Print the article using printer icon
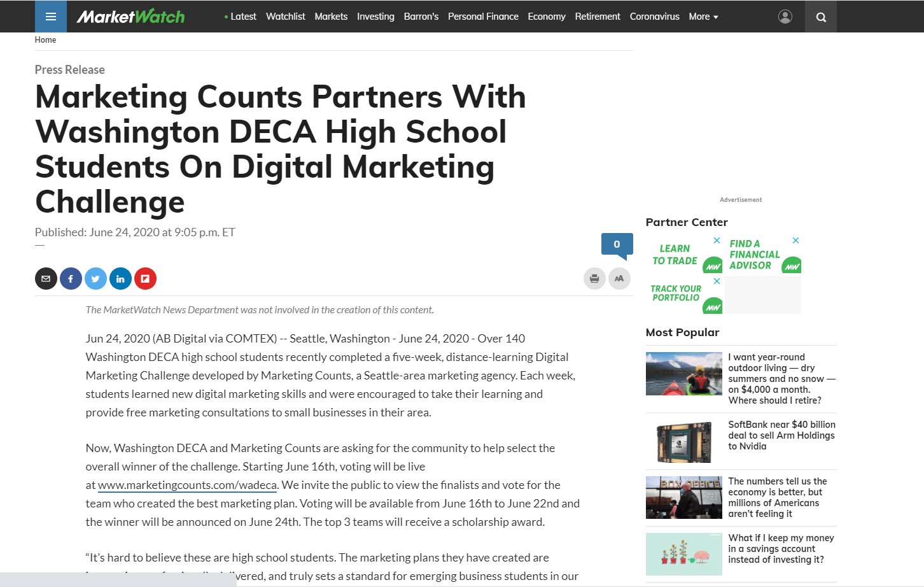This screenshot has height=587, width=924. tap(594, 279)
